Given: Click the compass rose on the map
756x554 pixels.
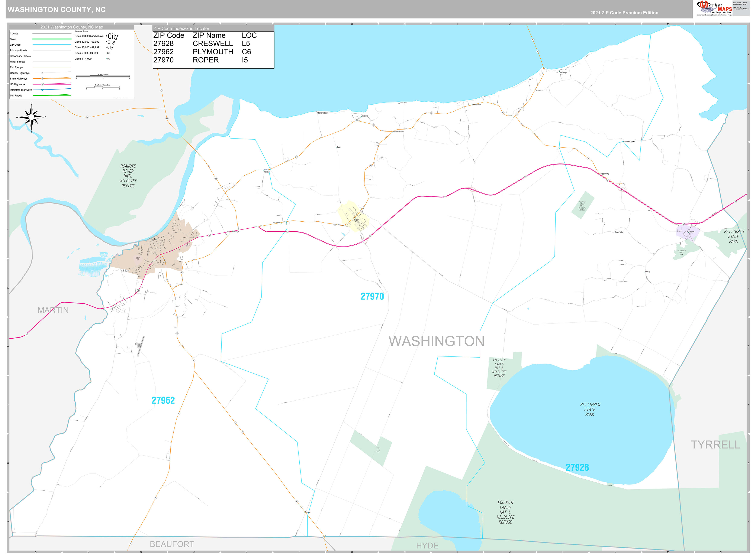Looking at the screenshot, I should (31, 117).
